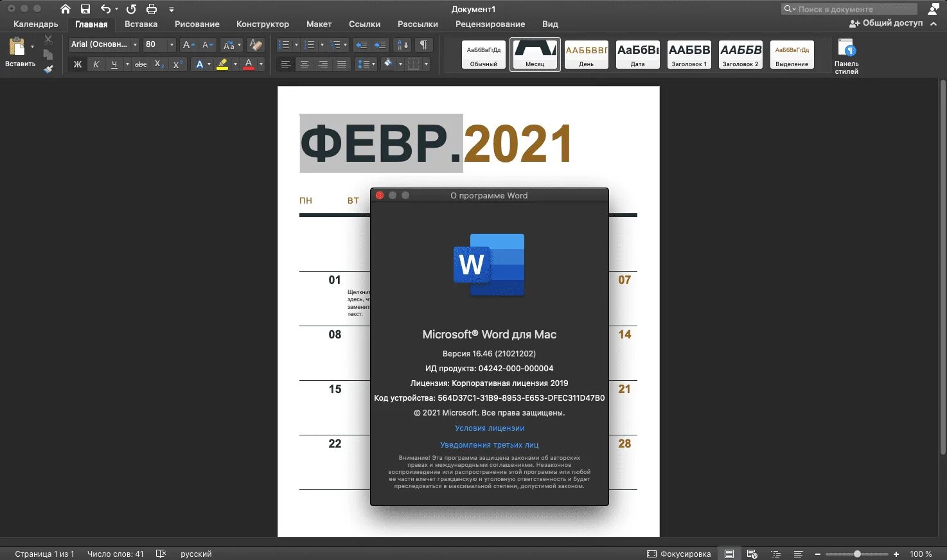The image size is (947, 560).
Task: Click the Условия лицензии link
Action: tap(490, 428)
